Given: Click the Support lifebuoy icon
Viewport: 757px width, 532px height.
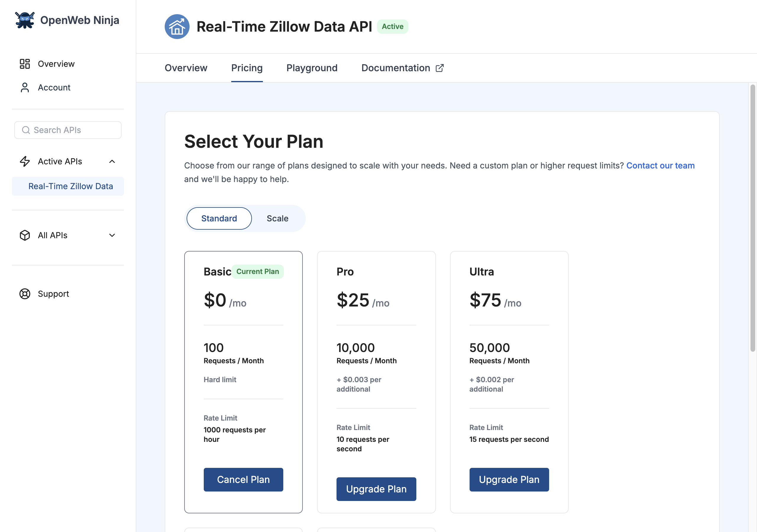Looking at the screenshot, I should click(x=25, y=294).
